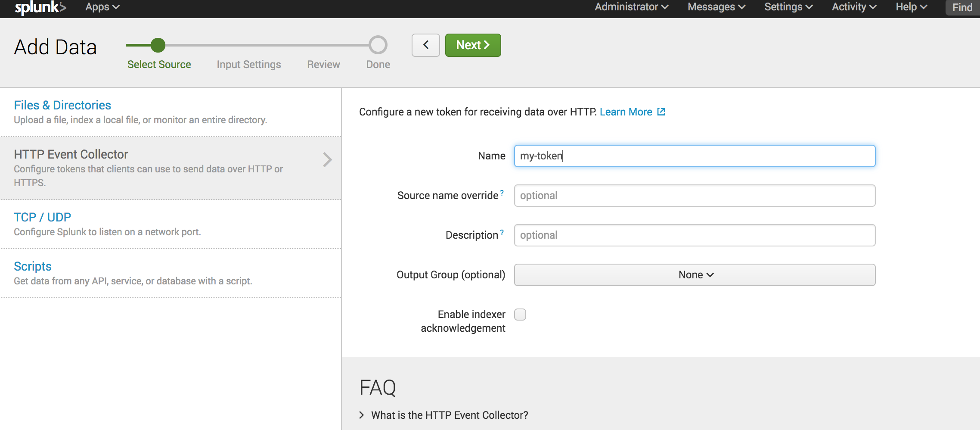Enable indexer acknowledgement checkbox
The height and width of the screenshot is (430, 980).
click(520, 315)
